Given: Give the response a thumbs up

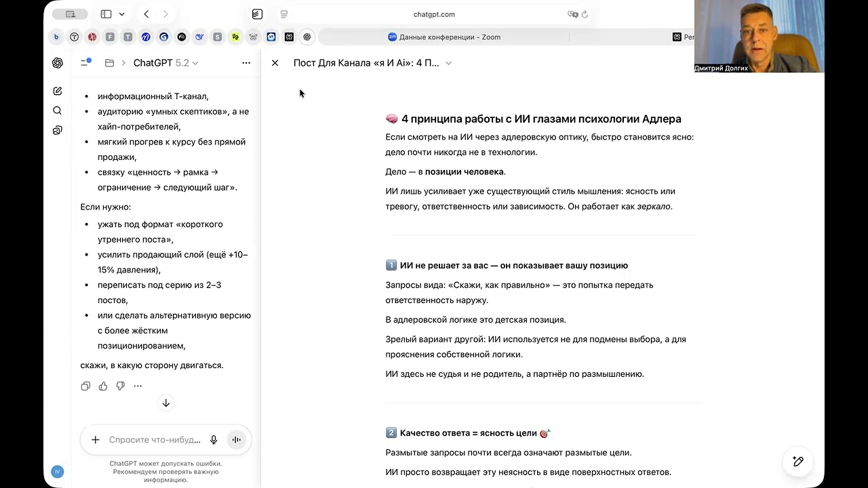Looking at the screenshot, I should (x=103, y=386).
